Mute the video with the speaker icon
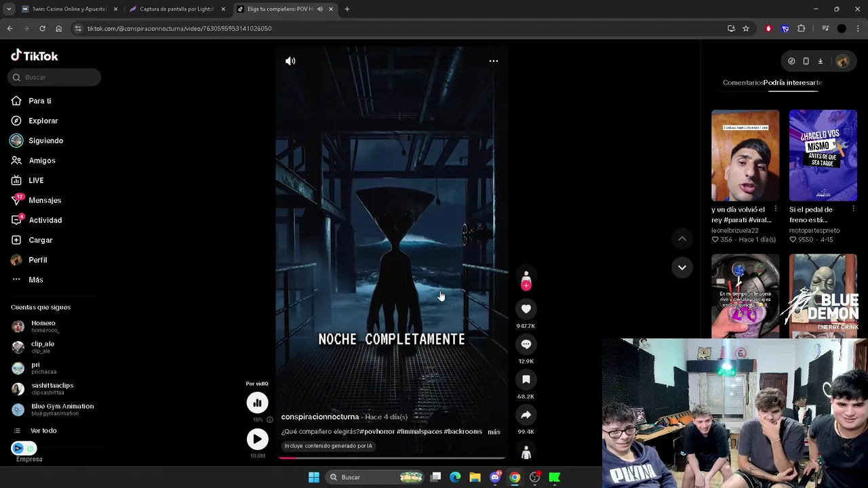 pyautogui.click(x=290, y=61)
